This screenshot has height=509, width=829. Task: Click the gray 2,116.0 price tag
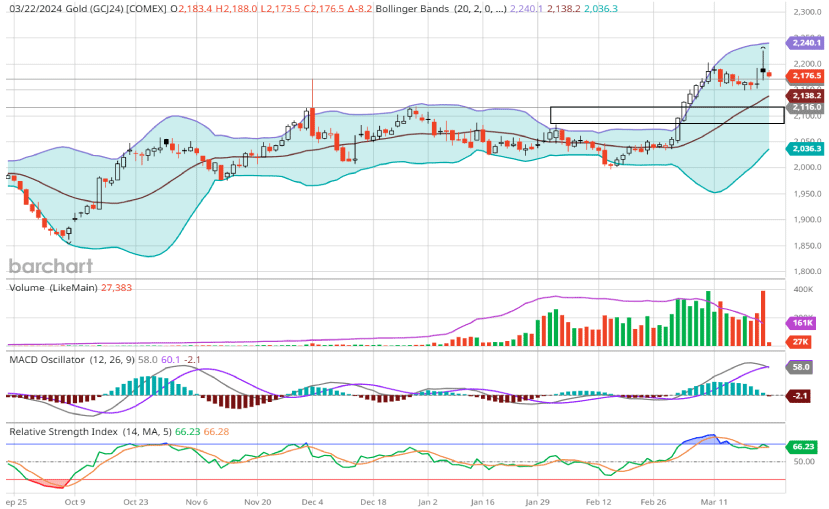(805, 107)
